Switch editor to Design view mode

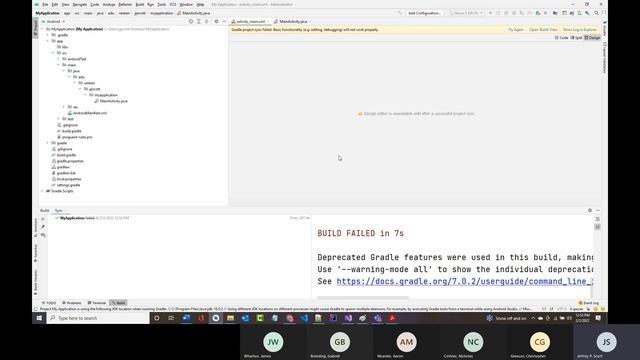coord(592,38)
